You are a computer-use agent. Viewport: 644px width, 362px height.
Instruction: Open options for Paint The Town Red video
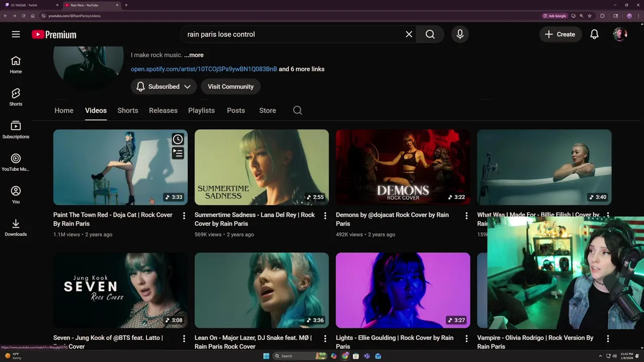(x=184, y=216)
